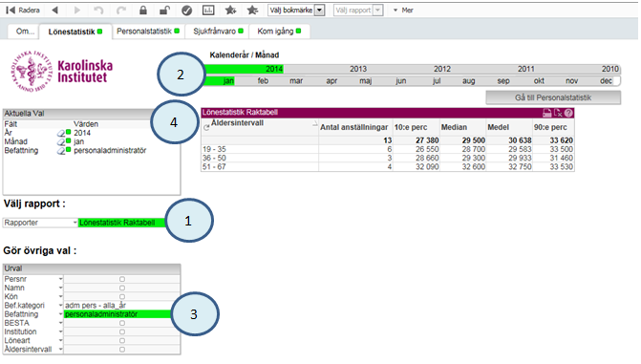Clear the Befattning selection with the eraser icon
Image resolution: width=641 pixels, height=364 pixels.
point(61,151)
